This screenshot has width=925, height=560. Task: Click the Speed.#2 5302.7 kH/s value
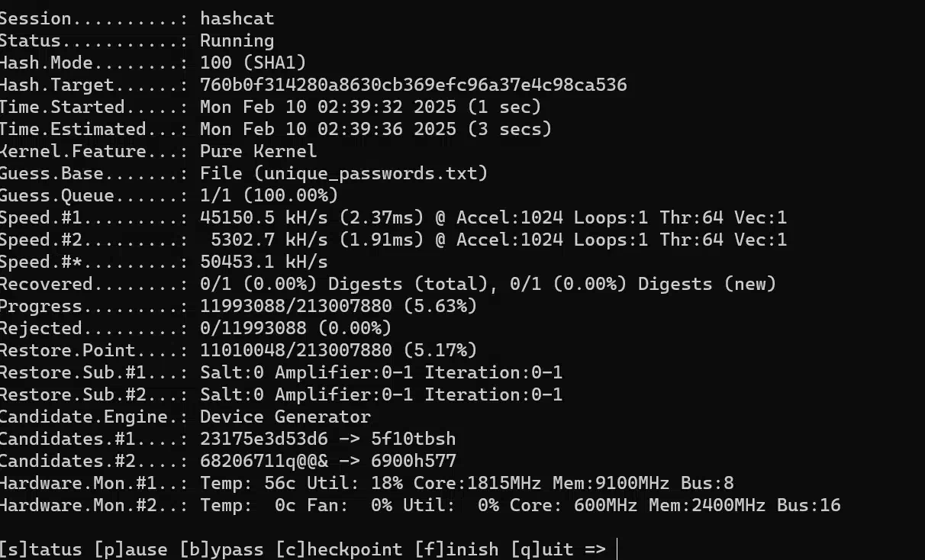click(269, 240)
